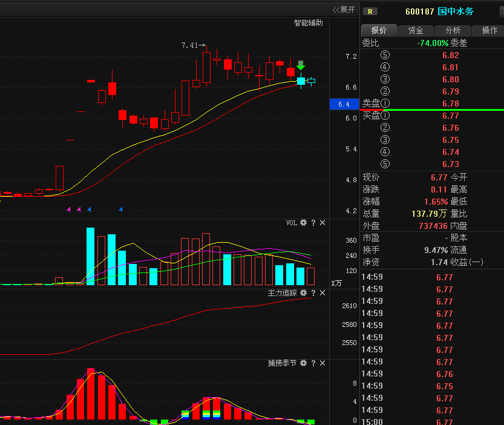Close the 主力追踪 indicator panel
Viewport: 504px width, 425px height.
click(322, 293)
